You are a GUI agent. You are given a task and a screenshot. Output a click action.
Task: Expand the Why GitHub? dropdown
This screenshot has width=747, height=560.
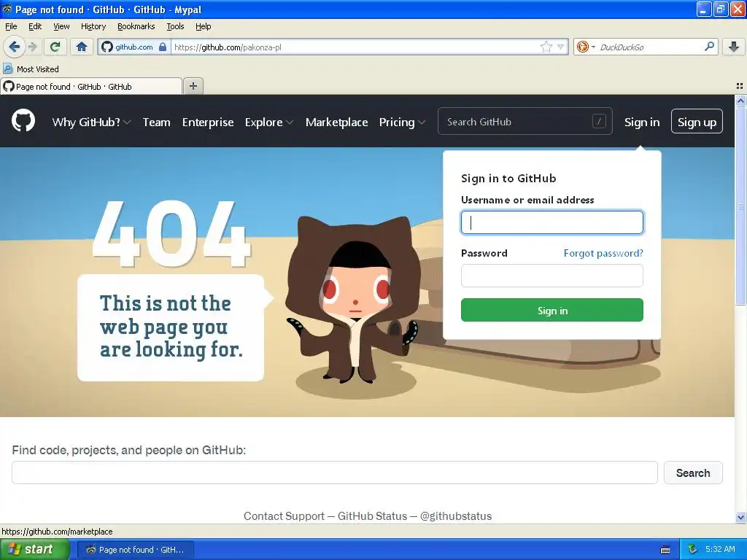coord(91,122)
